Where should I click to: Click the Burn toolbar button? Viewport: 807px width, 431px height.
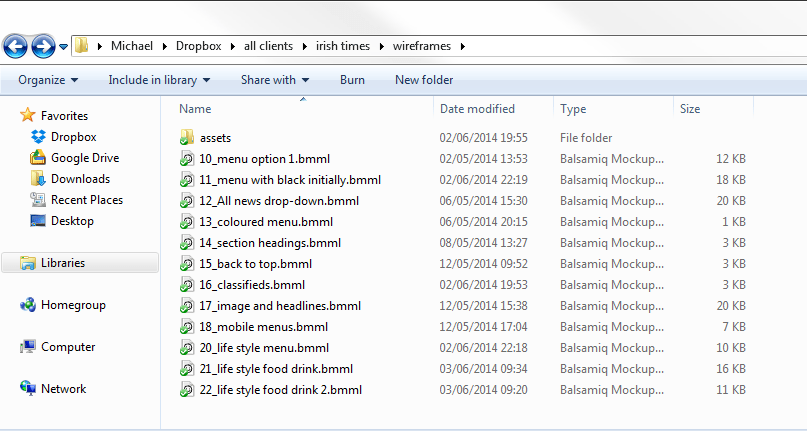coord(352,80)
